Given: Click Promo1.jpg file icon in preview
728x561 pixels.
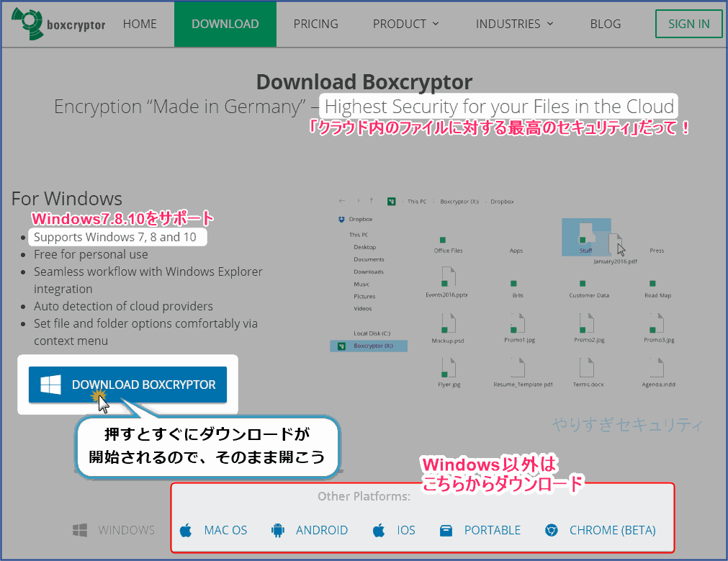Looking at the screenshot, I should click(x=518, y=323).
